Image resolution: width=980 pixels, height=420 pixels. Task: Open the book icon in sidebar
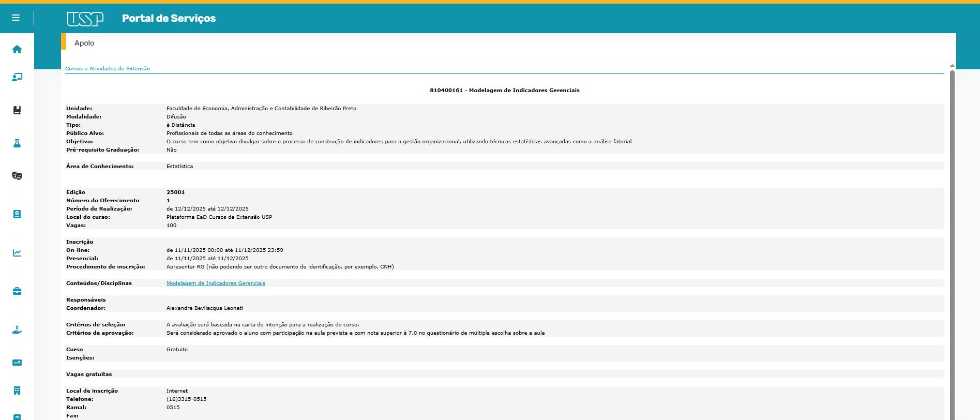(x=17, y=110)
